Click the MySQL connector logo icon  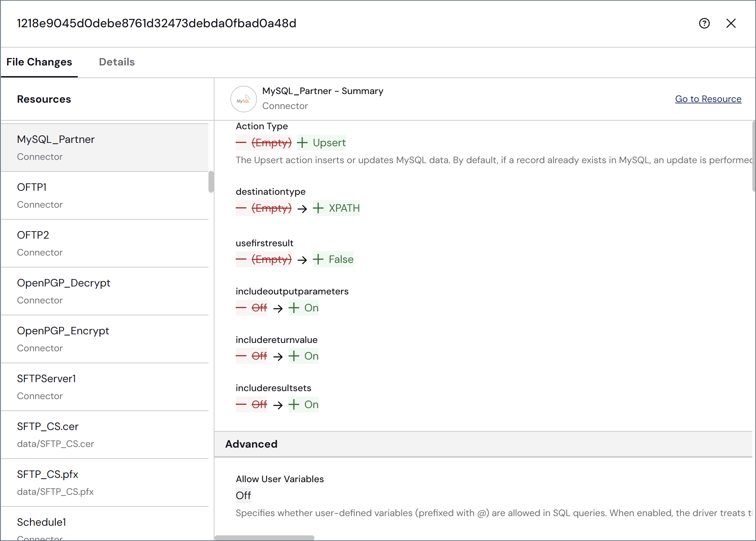coord(244,99)
